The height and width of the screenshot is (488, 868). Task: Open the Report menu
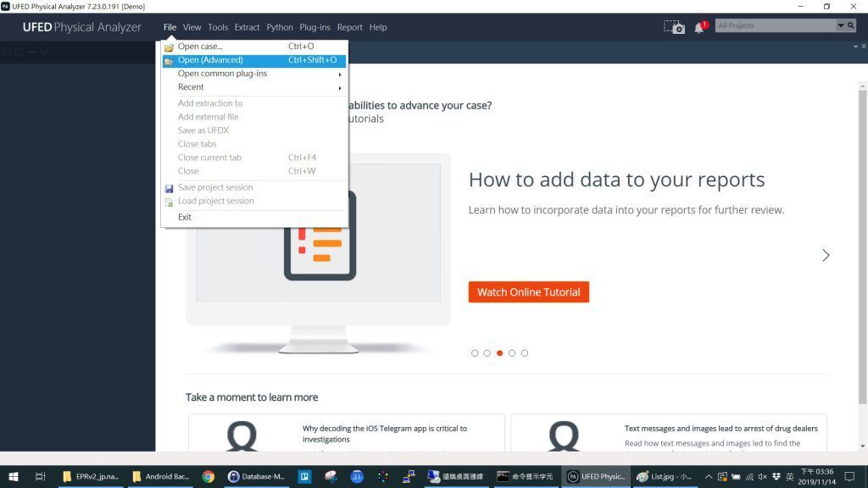(x=350, y=27)
